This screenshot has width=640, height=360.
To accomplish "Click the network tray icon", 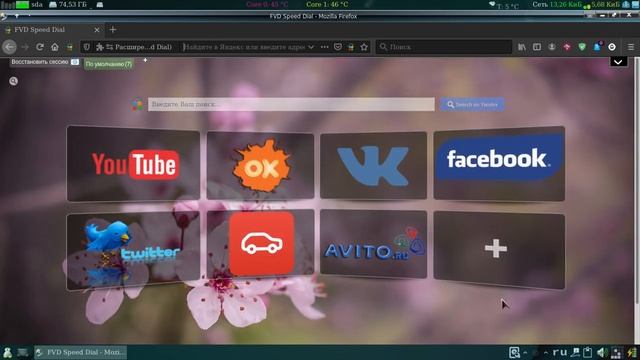I will point(575,352).
